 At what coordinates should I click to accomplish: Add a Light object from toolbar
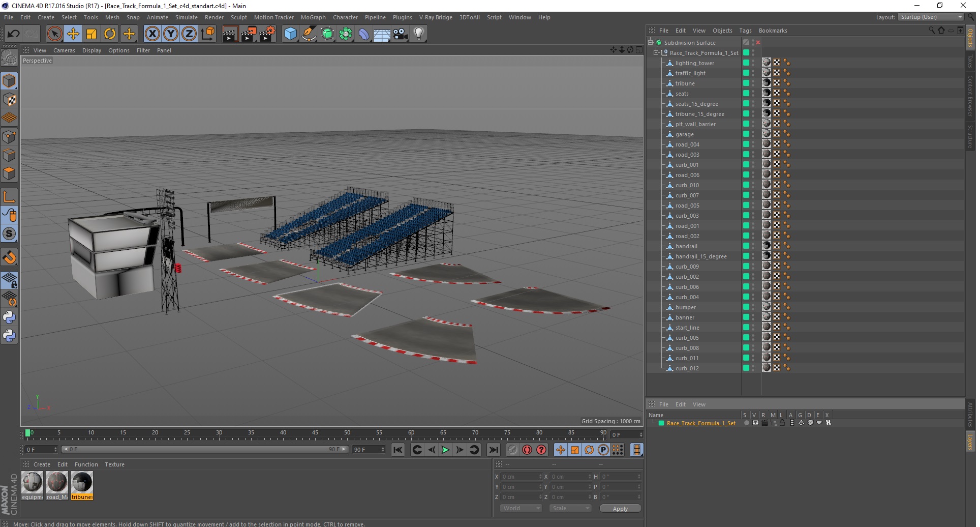tap(419, 34)
